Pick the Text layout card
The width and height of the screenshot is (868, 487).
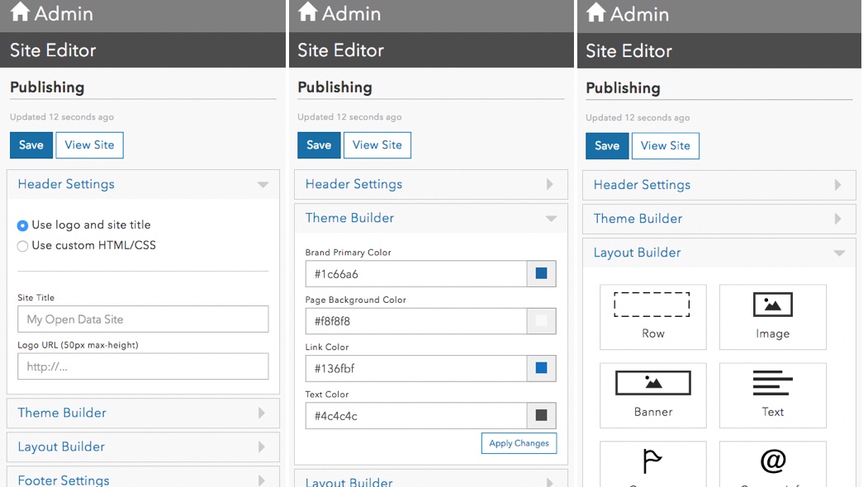click(x=772, y=395)
